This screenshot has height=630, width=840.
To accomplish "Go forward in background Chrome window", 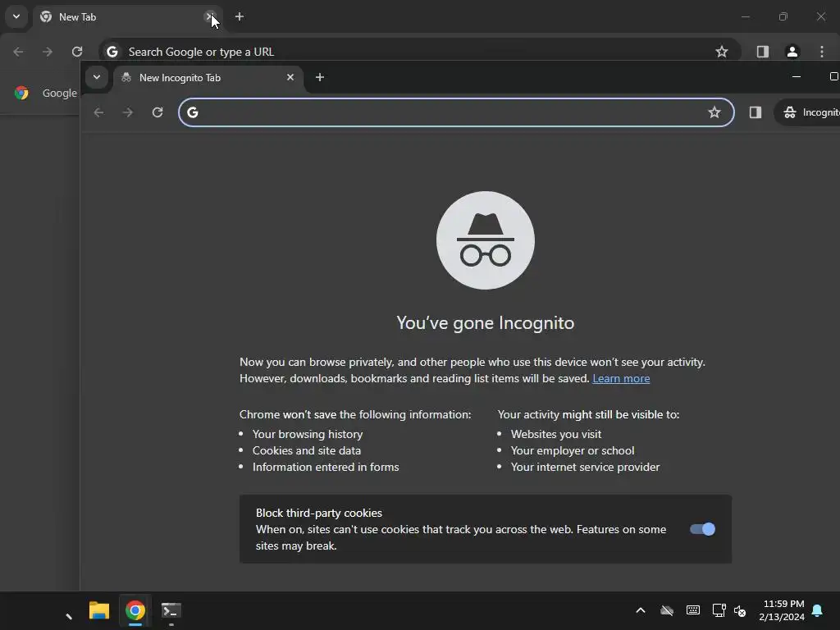I will (x=48, y=52).
